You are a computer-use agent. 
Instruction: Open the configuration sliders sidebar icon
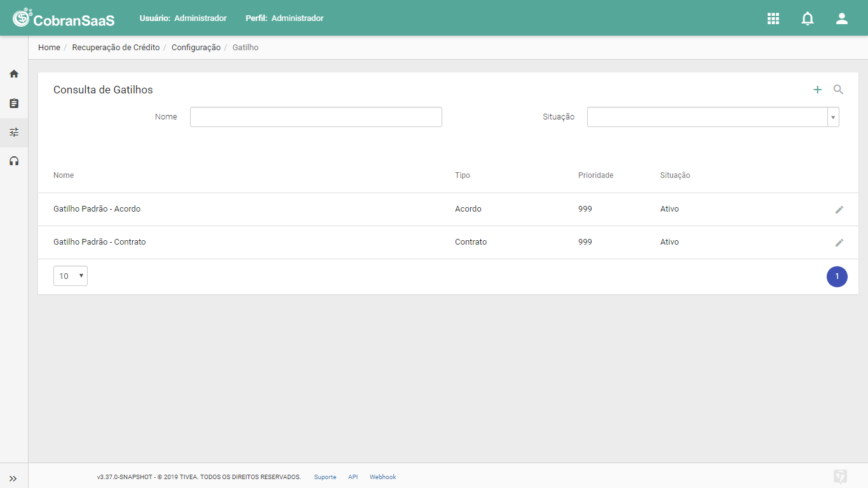[x=14, y=132]
